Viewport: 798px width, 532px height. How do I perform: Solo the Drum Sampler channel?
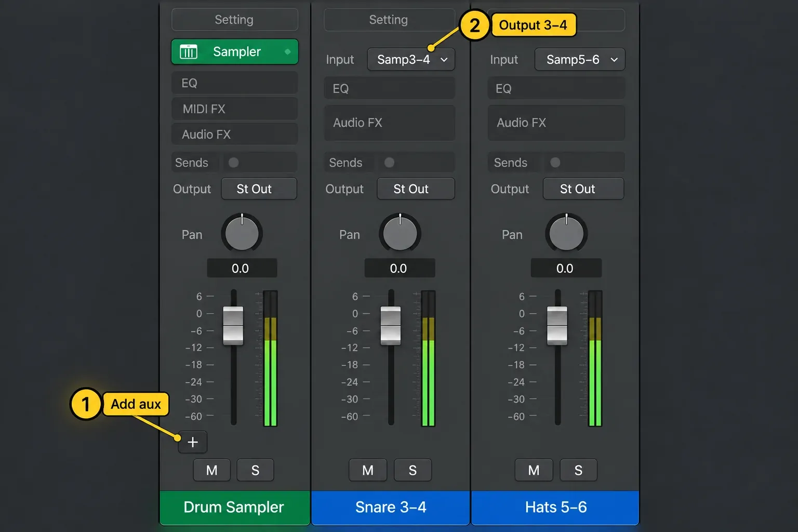[255, 470]
